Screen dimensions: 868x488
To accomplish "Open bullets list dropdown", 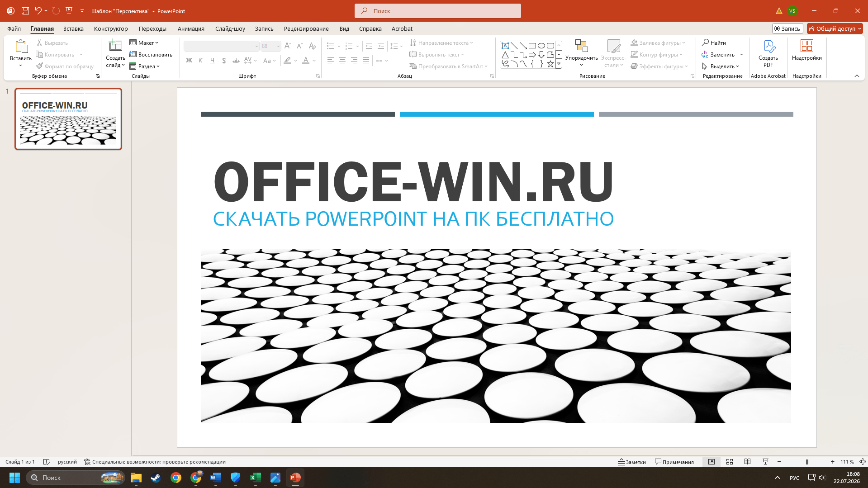I will pyautogui.click(x=339, y=47).
